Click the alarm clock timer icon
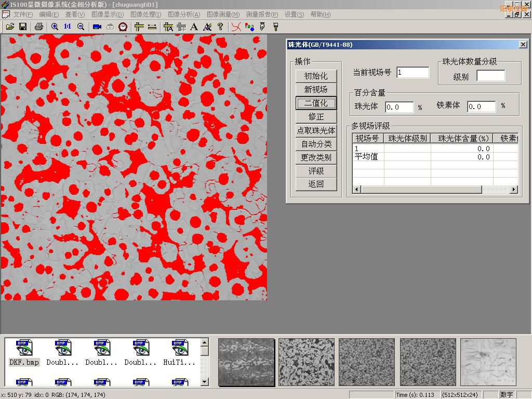Image resolution: width=532 pixels, height=399 pixels. 123,26
